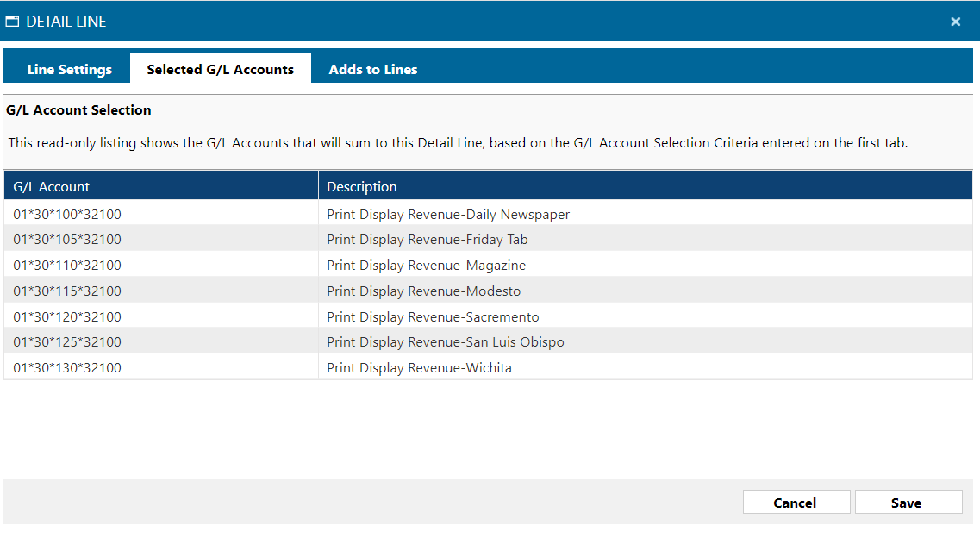
Task: Select account 01*30*110*32100 row
Action: coord(67,265)
